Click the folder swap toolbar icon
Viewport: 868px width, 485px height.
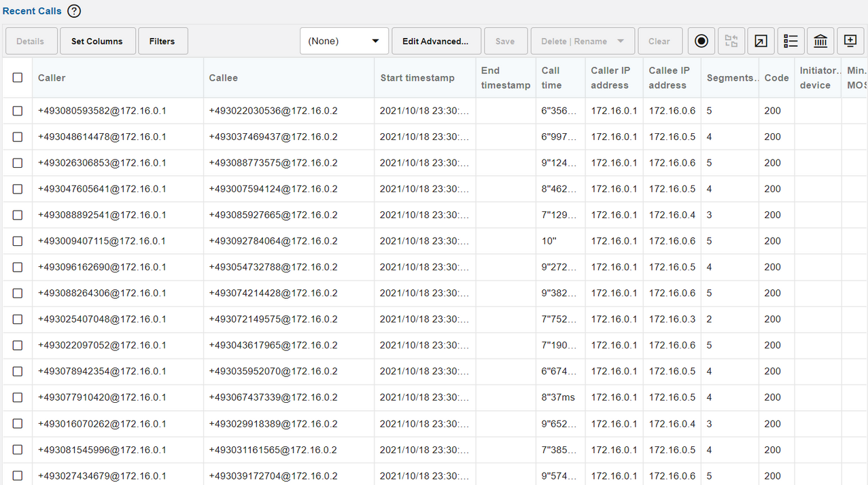(x=731, y=41)
